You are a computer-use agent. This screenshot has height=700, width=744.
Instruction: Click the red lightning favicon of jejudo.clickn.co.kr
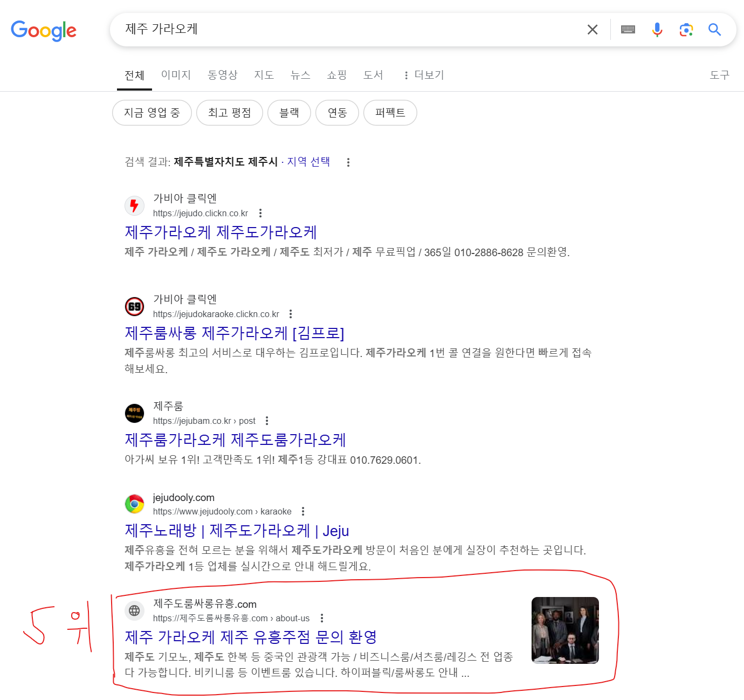(x=135, y=205)
